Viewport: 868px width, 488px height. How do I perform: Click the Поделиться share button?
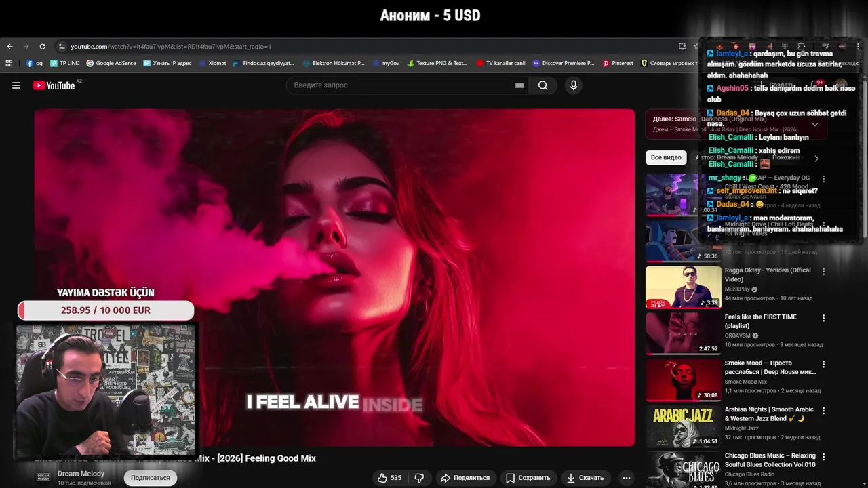coord(465,478)
